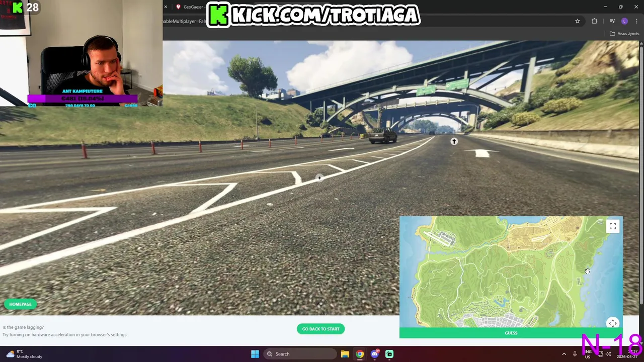Click the microphone icon in the system tray
The width and height of the screenshot is (644, 362).
(575, 354)
